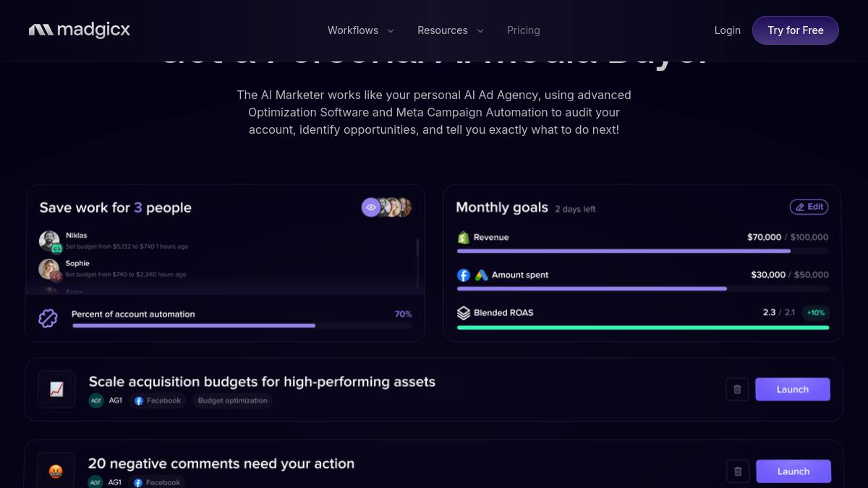Click the Amount spent progress bar
Screen dimensions: 868x488
tap(643, 289)
